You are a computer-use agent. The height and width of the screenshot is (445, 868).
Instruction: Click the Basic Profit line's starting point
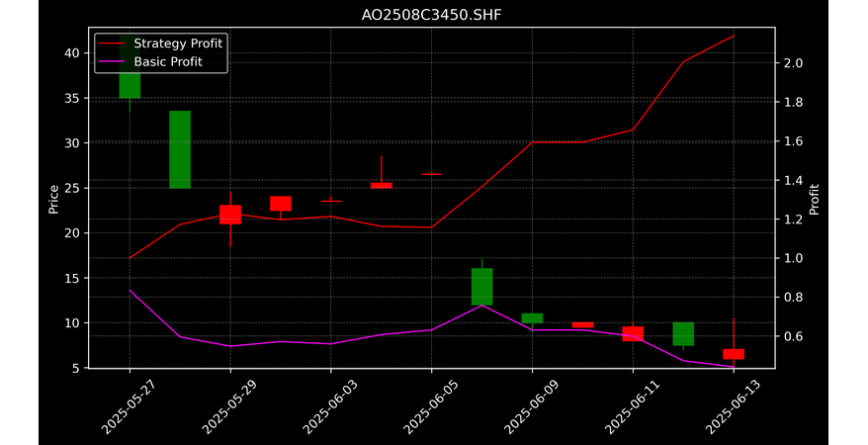130,290
